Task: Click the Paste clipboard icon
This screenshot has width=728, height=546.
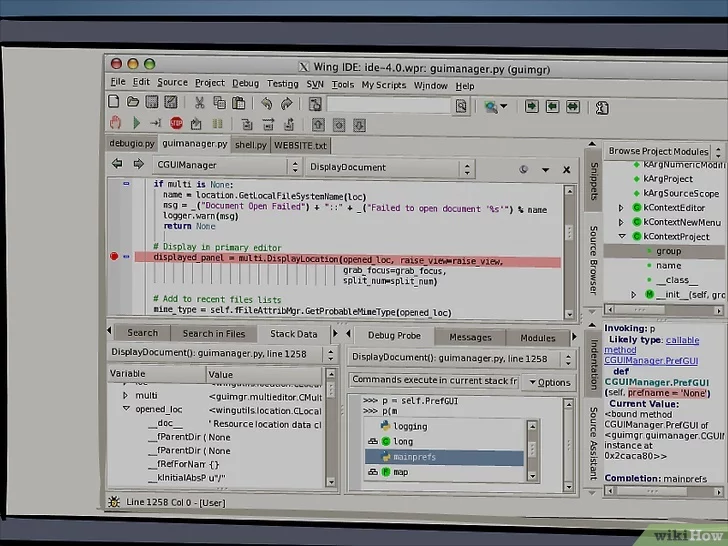Action: [239, 103]
